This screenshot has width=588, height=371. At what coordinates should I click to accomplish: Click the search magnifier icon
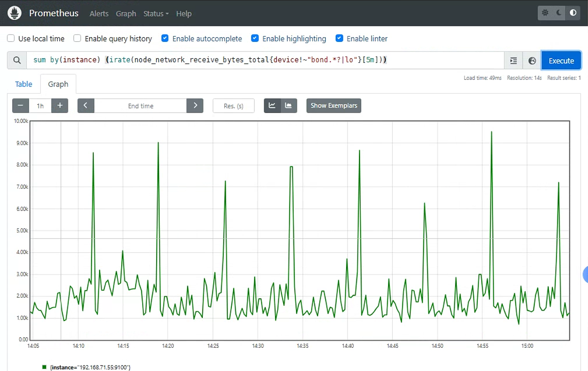coord(17,61)
